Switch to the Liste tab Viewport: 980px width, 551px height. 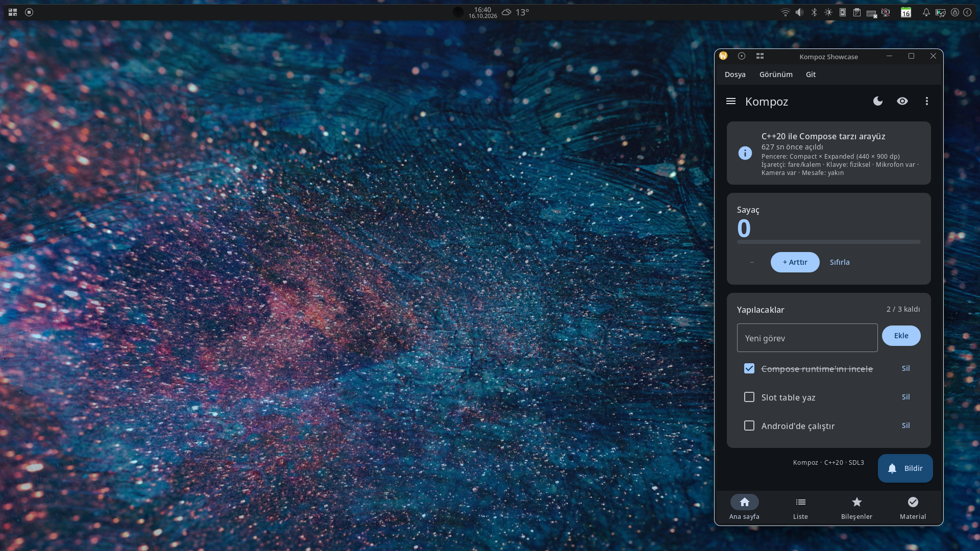coord(801,508)
